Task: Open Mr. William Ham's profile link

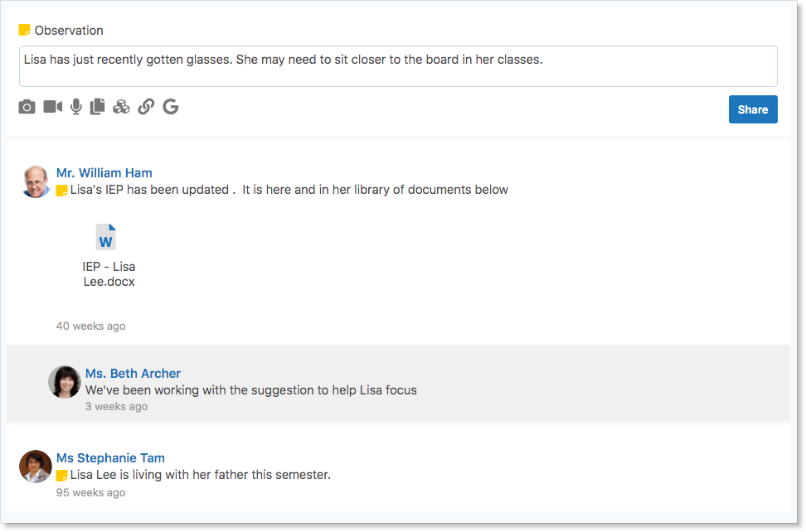Action: point(104,173)
